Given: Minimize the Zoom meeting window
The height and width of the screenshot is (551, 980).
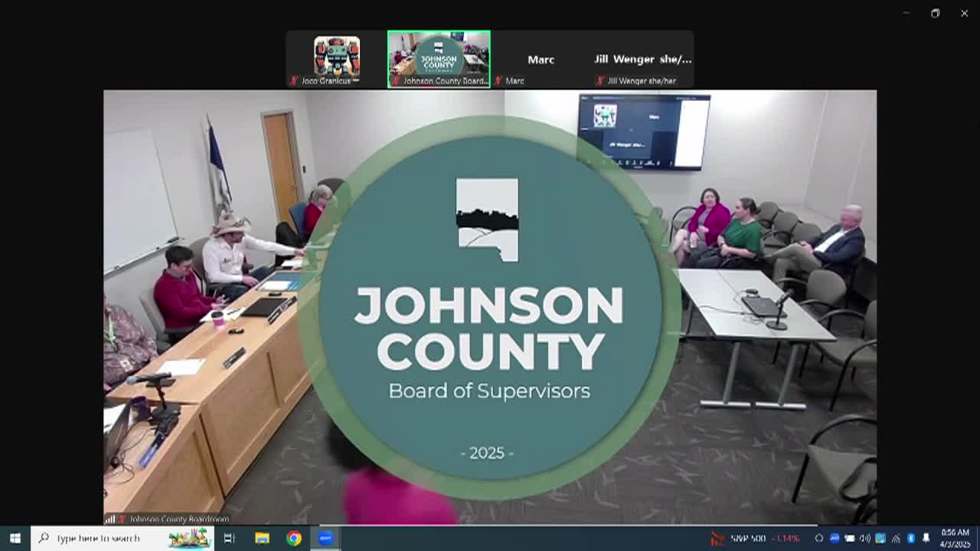Looking at the screenshot, I should click(906, 13).
